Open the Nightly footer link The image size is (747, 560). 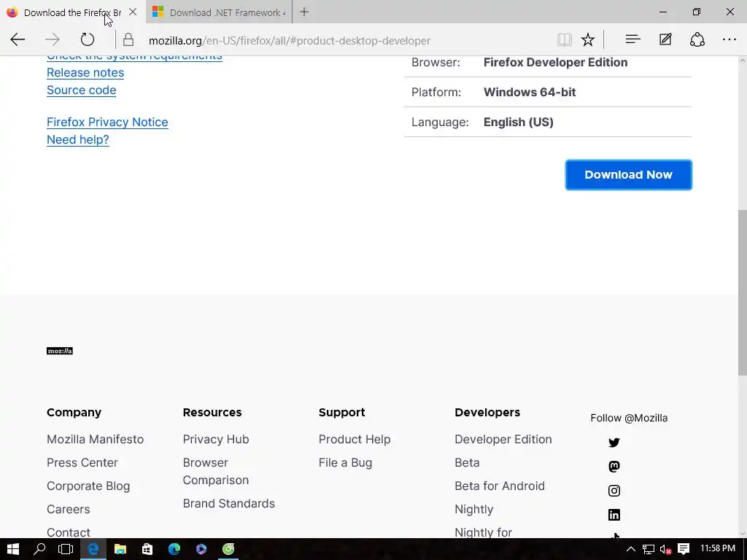tap(474, 509)
